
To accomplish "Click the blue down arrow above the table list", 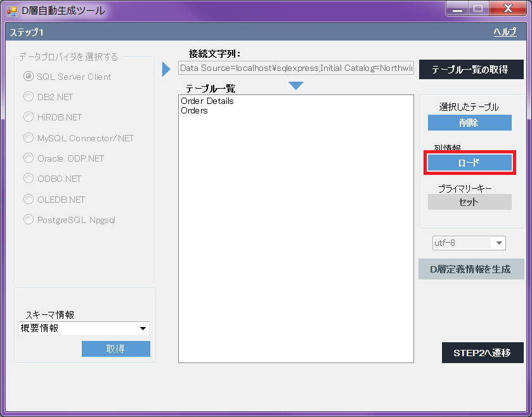I will (295, 86).
